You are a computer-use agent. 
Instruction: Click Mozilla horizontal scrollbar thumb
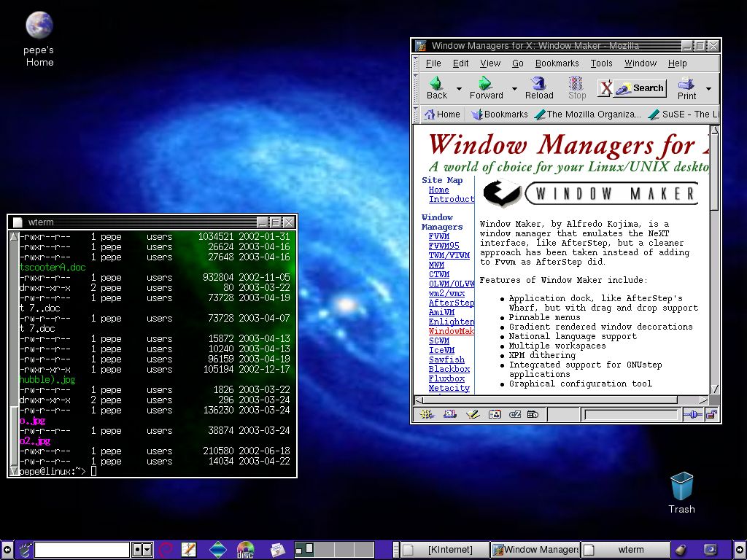pyautogui.click(x=550, y=400)
